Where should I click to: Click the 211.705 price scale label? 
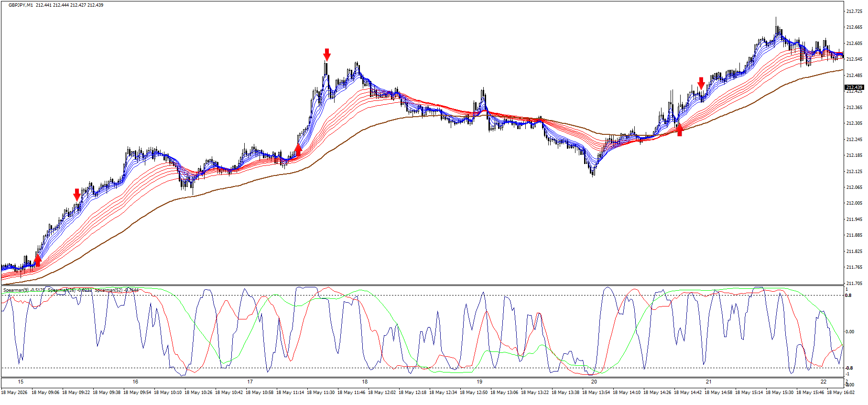pyautogui.click(x=854, y=284)
